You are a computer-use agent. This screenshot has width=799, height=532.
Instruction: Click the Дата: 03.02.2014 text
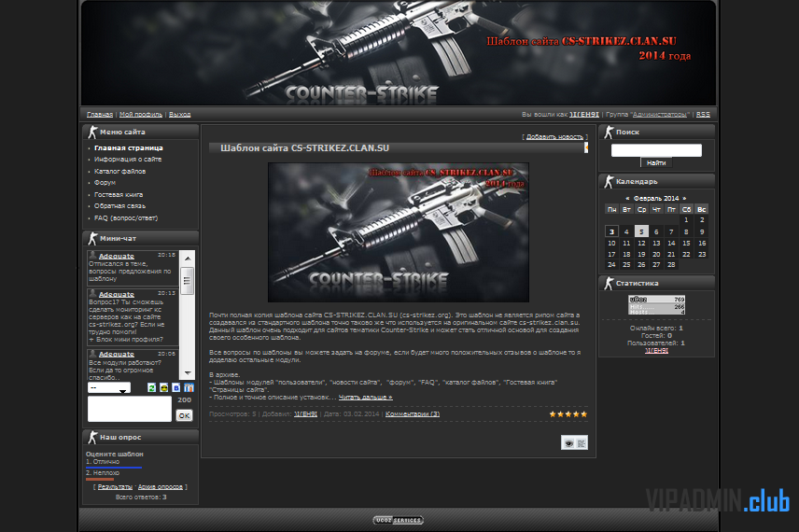point(352,413)
